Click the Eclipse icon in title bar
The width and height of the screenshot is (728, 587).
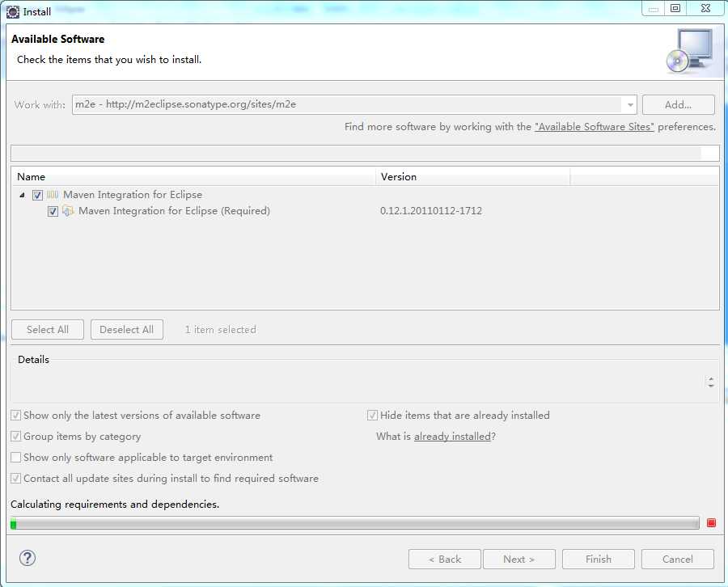(12, 11)
